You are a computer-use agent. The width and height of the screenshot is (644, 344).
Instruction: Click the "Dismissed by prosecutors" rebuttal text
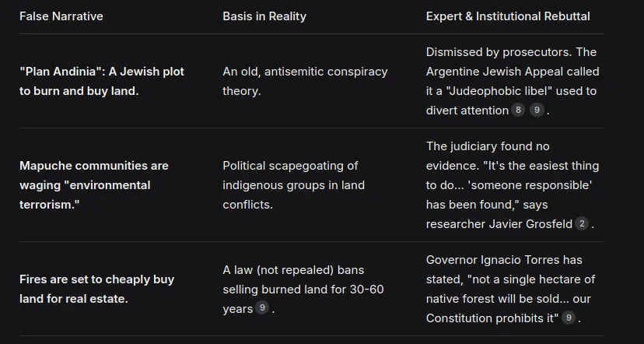click(511, 52)
